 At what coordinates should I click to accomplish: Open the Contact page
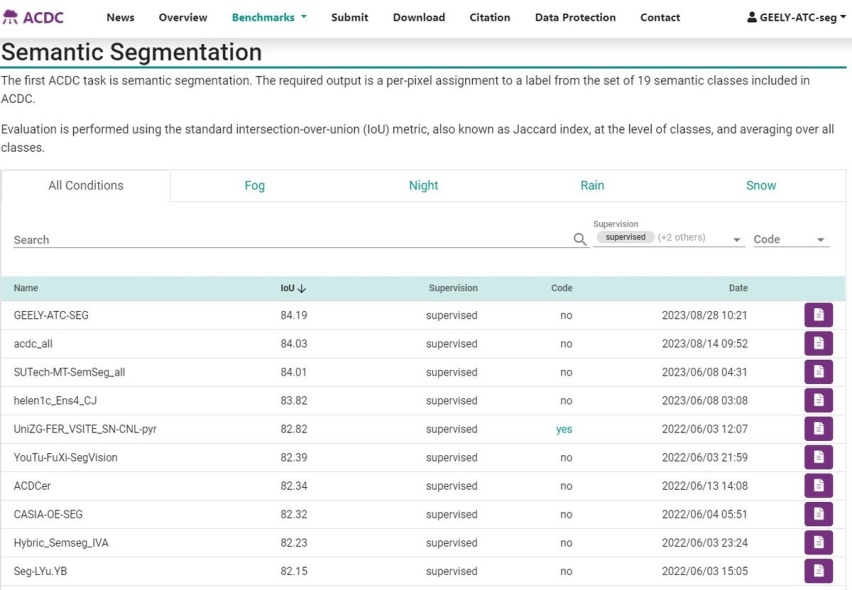tap(660, 17)
